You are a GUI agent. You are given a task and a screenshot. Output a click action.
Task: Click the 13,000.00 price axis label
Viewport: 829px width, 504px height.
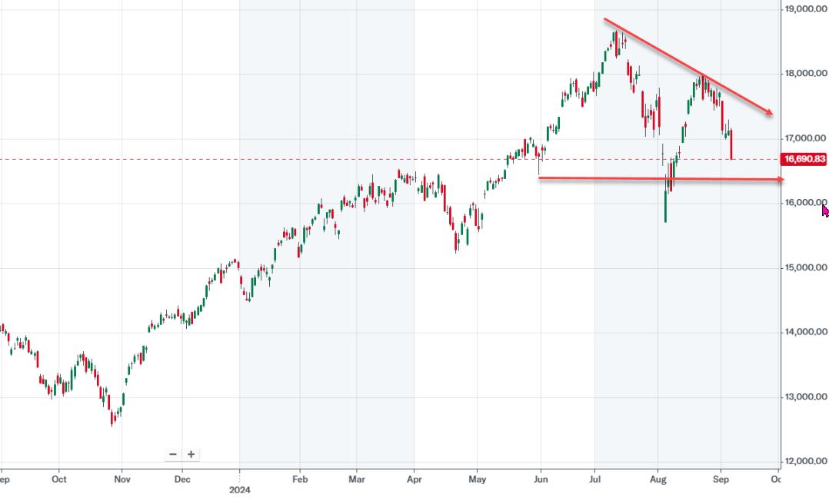tap(805, 396)
